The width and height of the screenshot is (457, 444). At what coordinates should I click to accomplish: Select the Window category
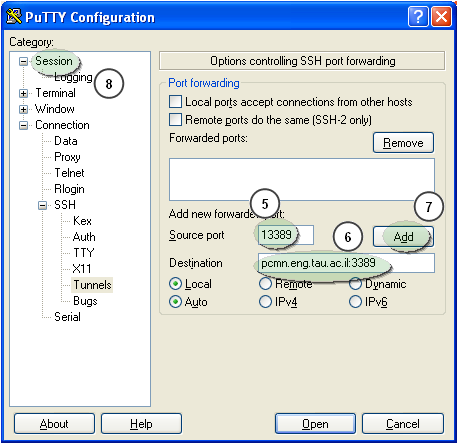tap(55, 109)
